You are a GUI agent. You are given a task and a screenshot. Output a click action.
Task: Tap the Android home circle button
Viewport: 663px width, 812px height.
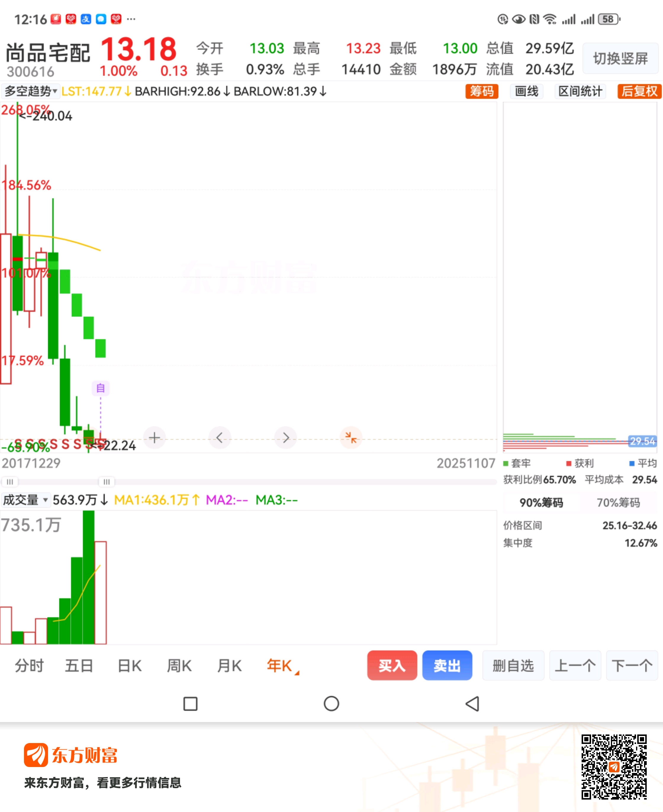(x=331, y=704)
